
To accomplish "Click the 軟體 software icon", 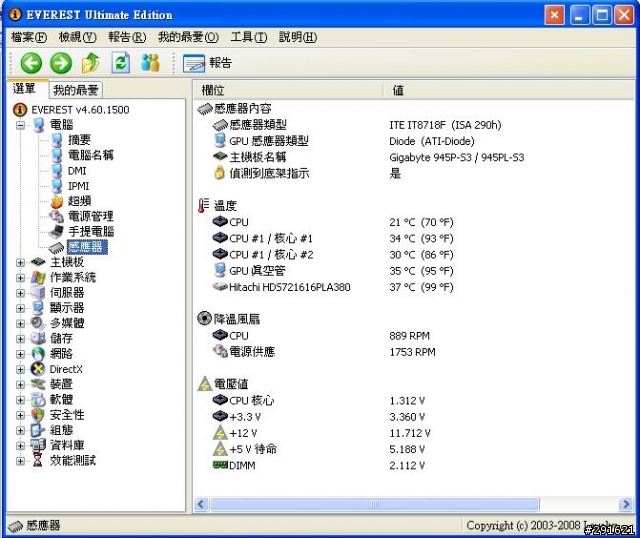I will 38,400.
